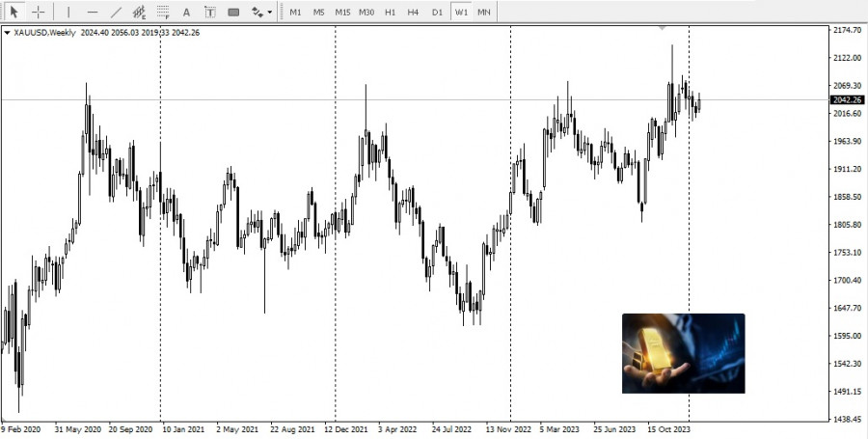
Task: Click the current price label 2042.26
Action: point(848,100)
